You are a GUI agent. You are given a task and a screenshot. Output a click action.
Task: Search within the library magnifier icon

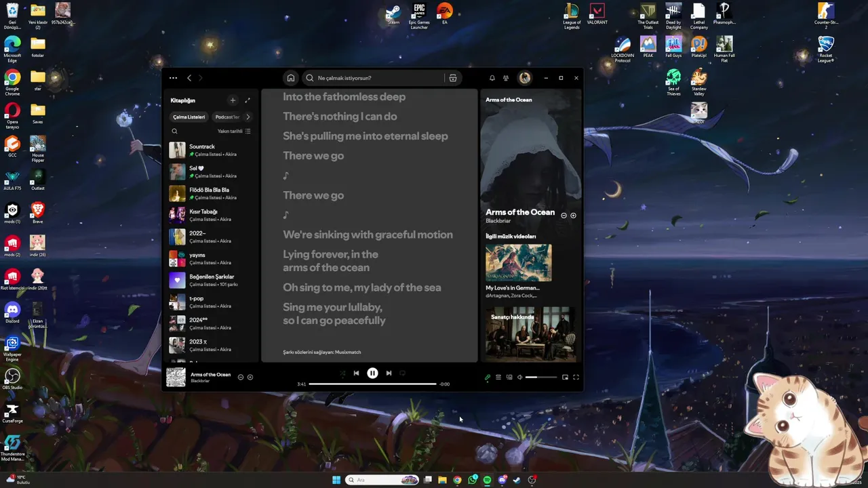(x=174, y=131)
